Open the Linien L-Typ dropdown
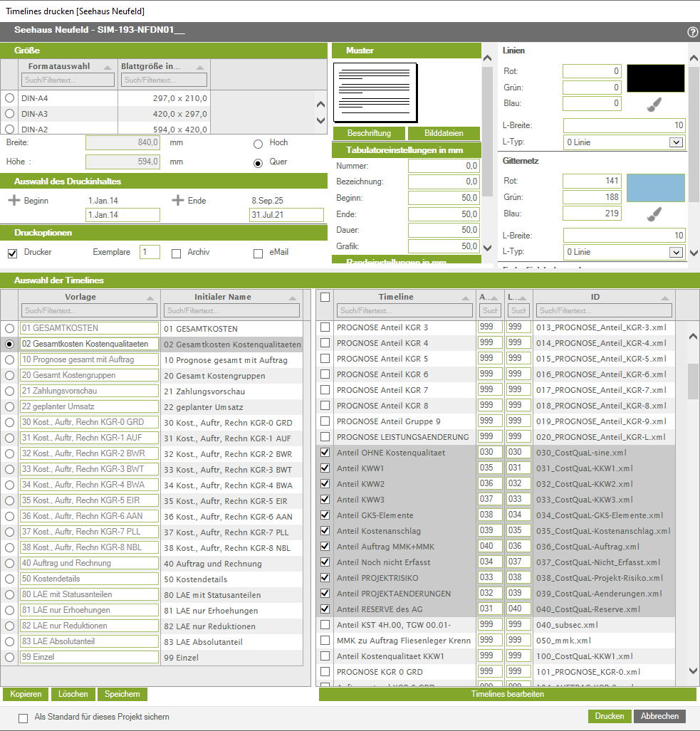 [676, 142]
